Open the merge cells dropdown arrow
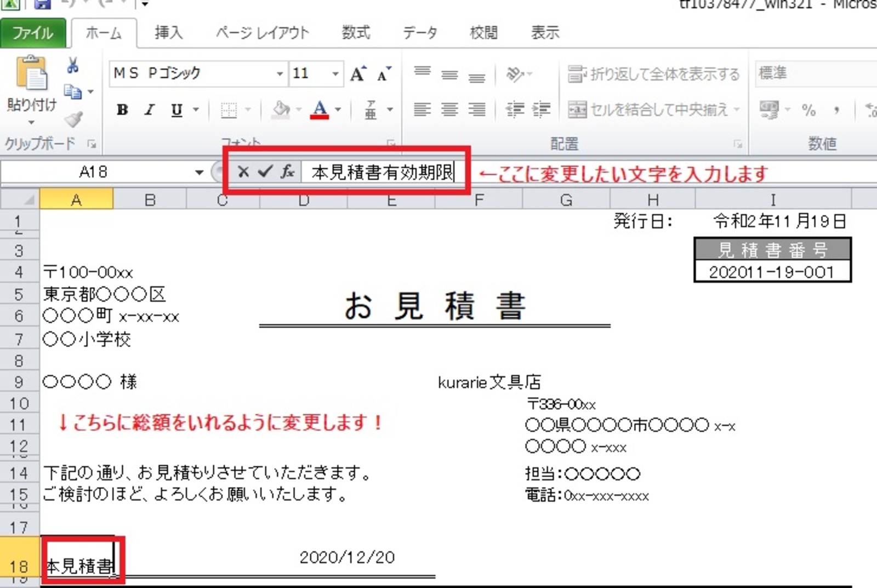 coord(736,110)
